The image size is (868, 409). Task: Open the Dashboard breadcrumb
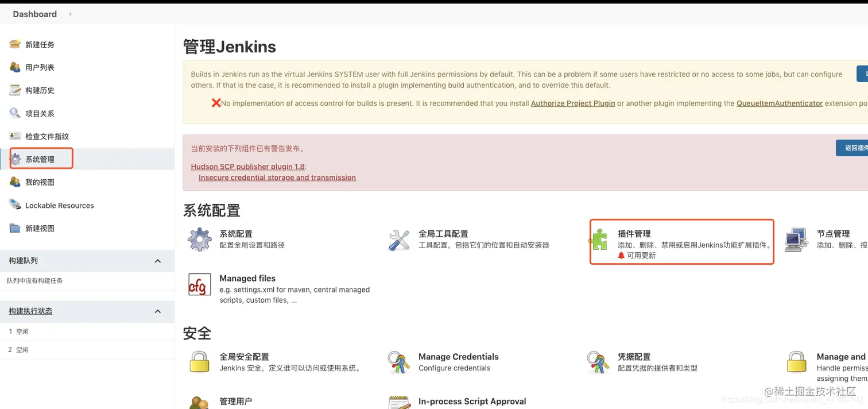pos(35,14)
